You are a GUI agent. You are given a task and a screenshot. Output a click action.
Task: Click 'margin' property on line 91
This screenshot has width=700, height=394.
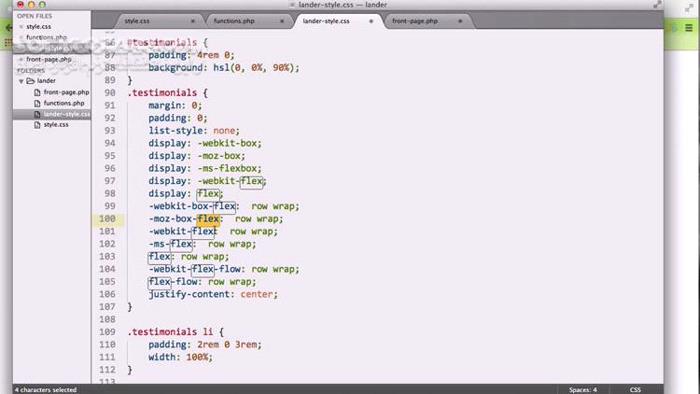tap(165, 106)
